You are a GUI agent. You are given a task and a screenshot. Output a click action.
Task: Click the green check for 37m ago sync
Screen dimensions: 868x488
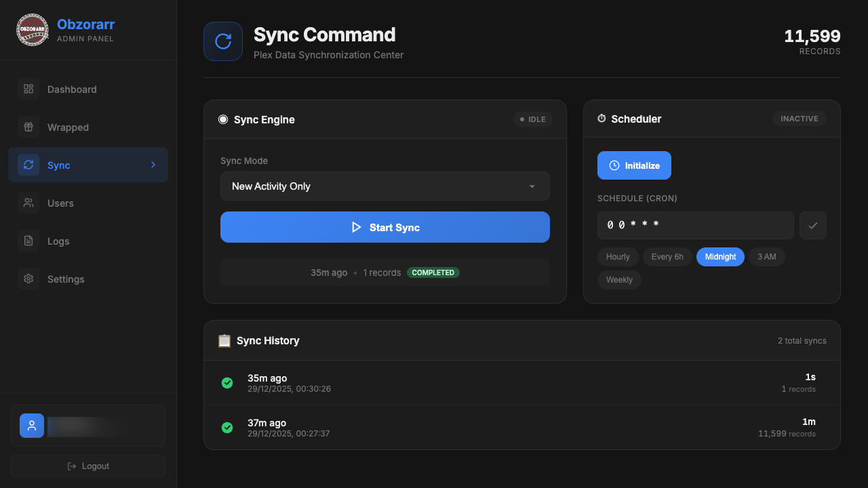(227, 428)
